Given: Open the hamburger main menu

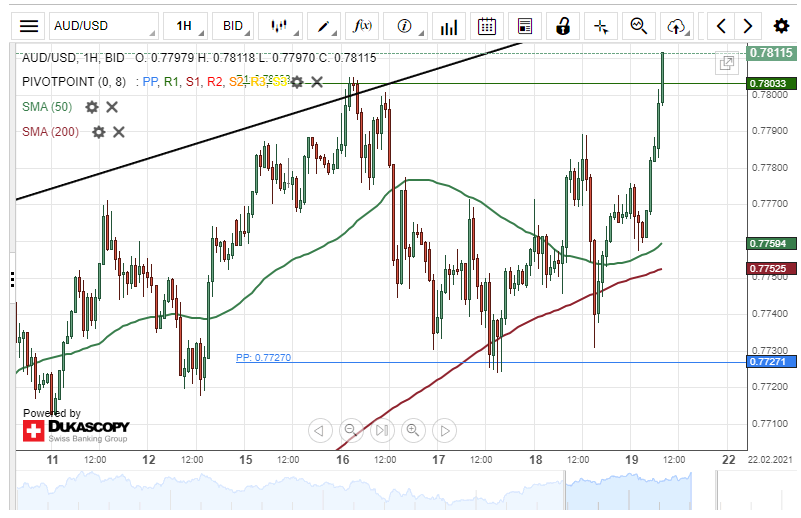Looking at the screenshot, I should [29, 26].
